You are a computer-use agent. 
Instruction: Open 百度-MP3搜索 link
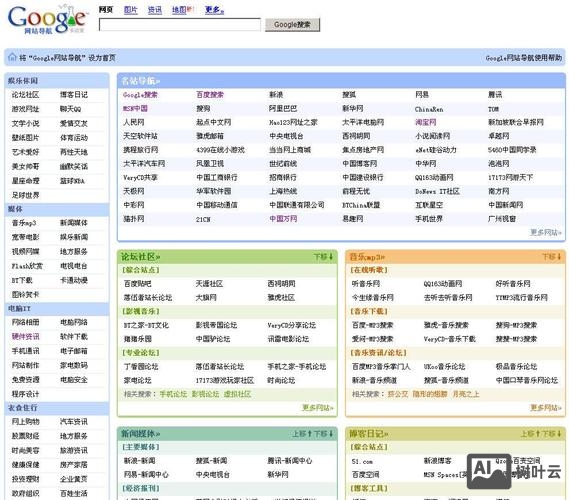click(x=373, y=325)
